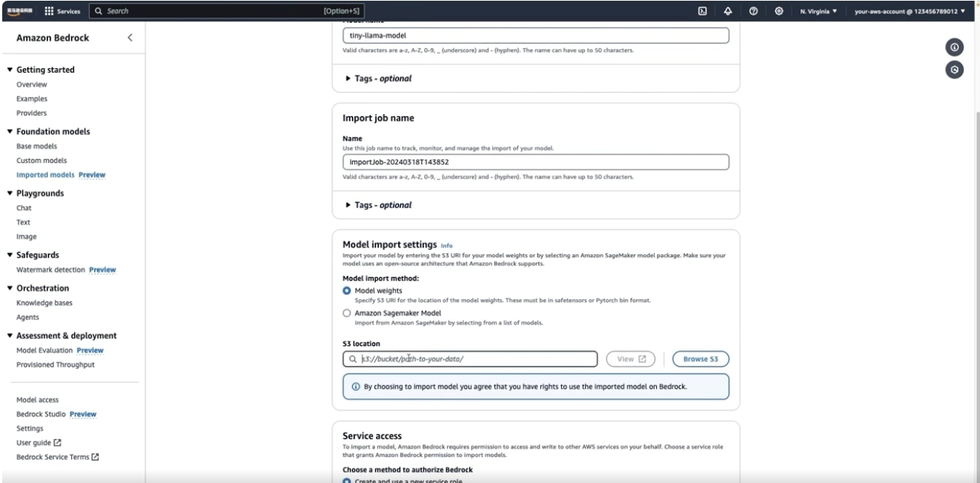Collapse the Getting started section
The height and width of the screenshot is (483, 980).
(x=10, y=70)
